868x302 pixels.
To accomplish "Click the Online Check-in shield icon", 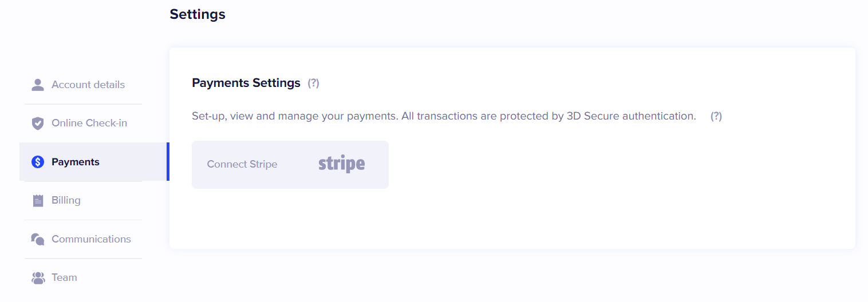I will click(x=38, y=123).
